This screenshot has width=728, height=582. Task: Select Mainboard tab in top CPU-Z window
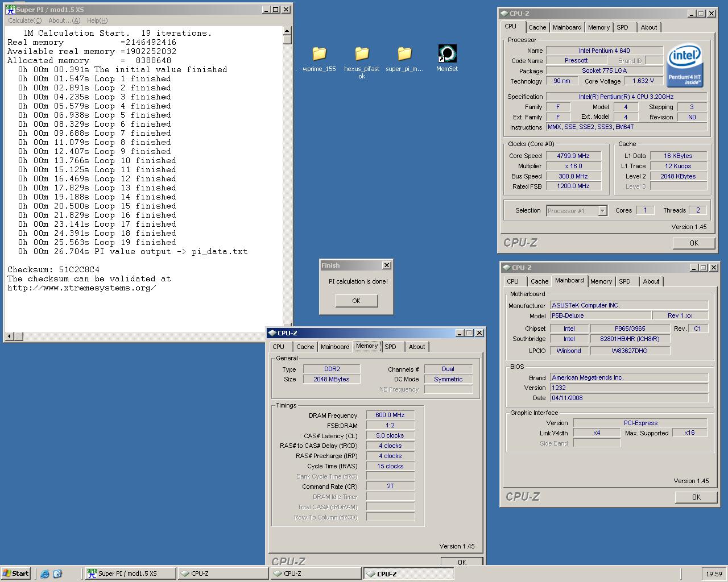point(567,27)
